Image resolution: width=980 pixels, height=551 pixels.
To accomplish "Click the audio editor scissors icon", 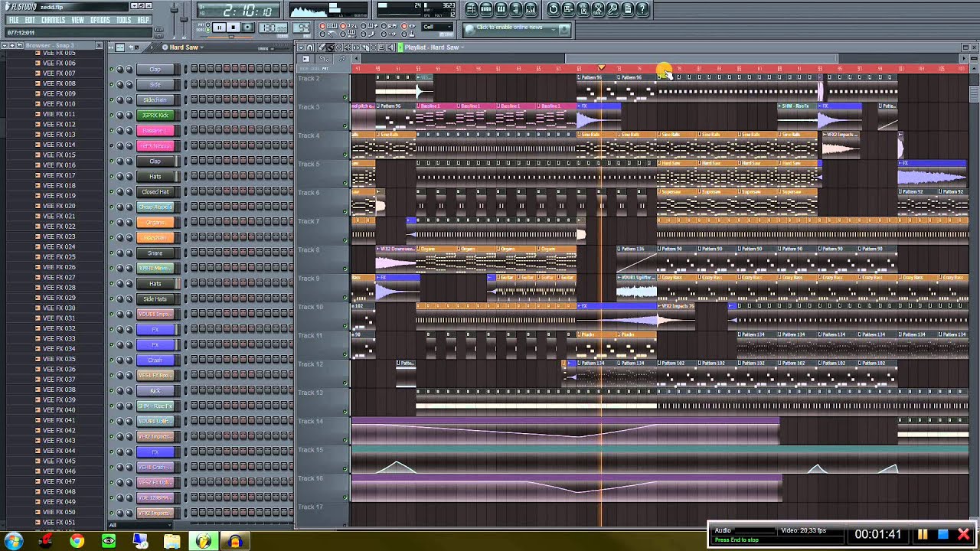I will pyautogui.click(x=598, y=9).
